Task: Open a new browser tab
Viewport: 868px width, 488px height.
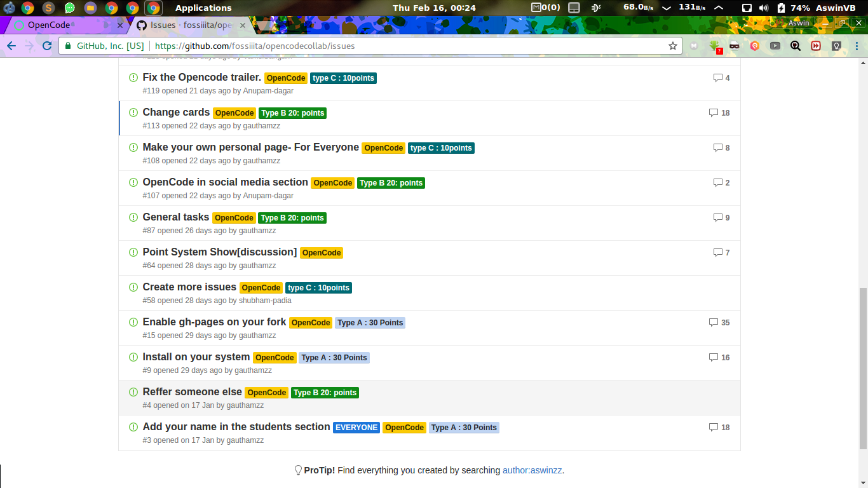Action: click(266, 26)
